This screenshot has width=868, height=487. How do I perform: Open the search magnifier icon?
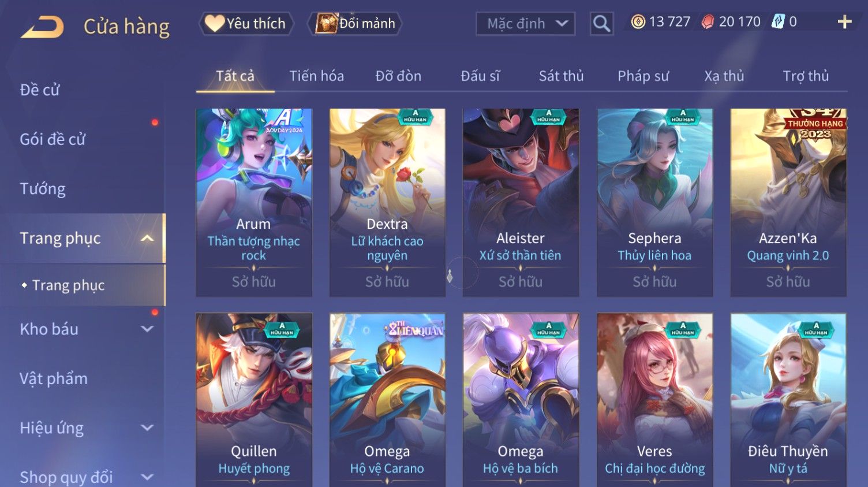coord(601,24)
